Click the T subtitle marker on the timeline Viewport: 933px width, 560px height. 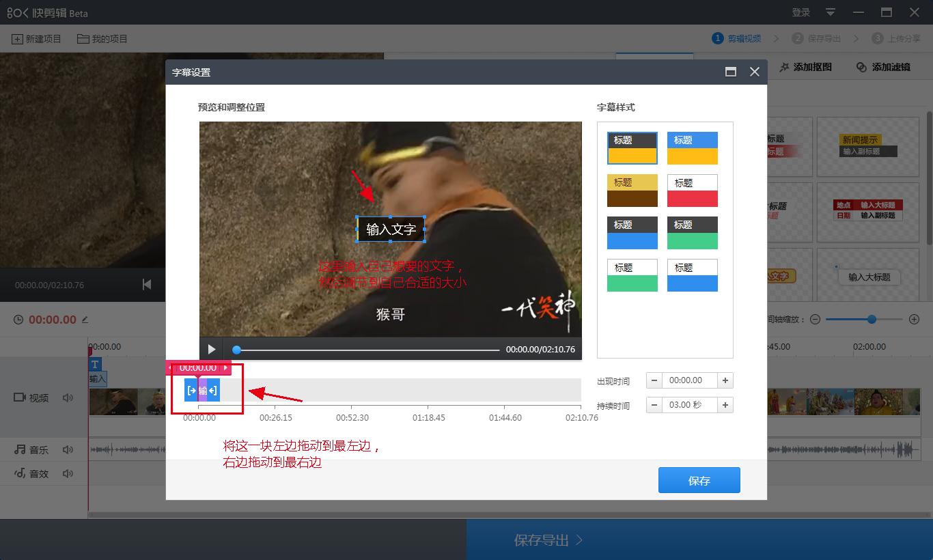96,365
